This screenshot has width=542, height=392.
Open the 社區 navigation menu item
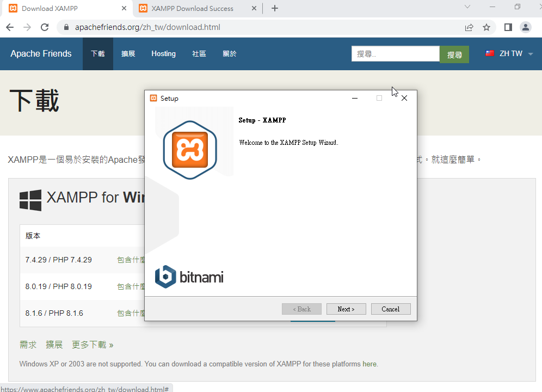click(x=199, y=53)
